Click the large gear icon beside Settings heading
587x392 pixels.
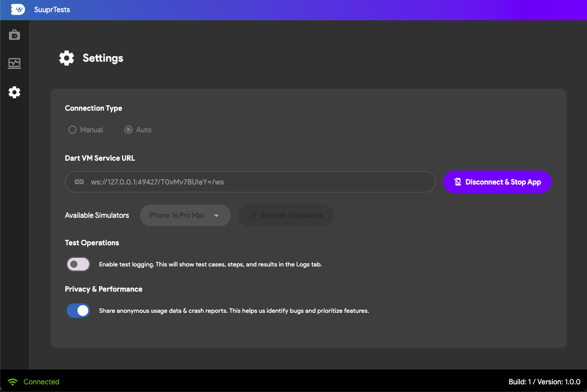point(67,58)
